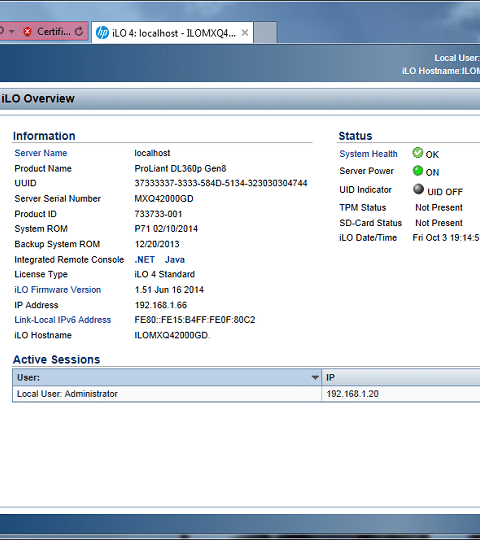The width and height of the screenshot is (480, 540).
Task: Open the iLO Firmware Version link
Action: coord(58,290)
